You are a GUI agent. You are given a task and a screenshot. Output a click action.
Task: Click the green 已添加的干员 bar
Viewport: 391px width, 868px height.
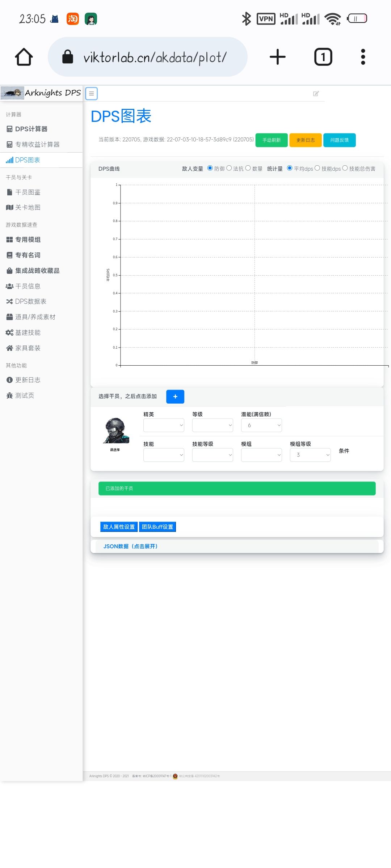click(x=237, y=489)
